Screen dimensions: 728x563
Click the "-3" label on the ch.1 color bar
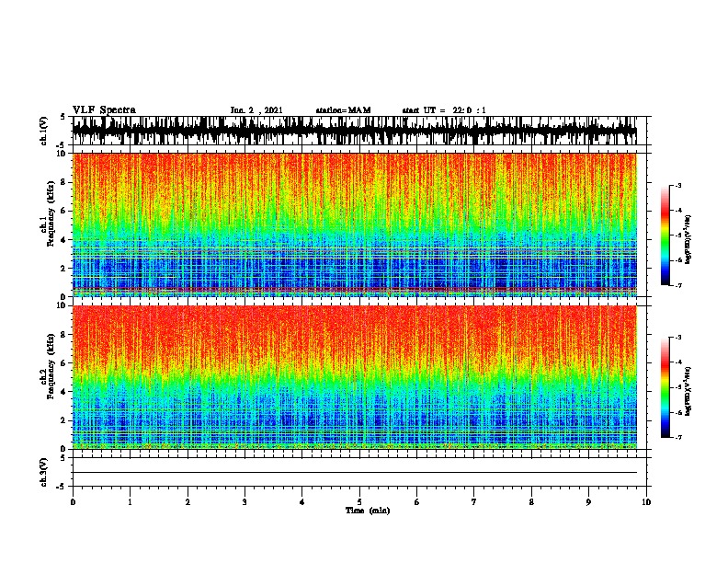(x=678, y=186)
